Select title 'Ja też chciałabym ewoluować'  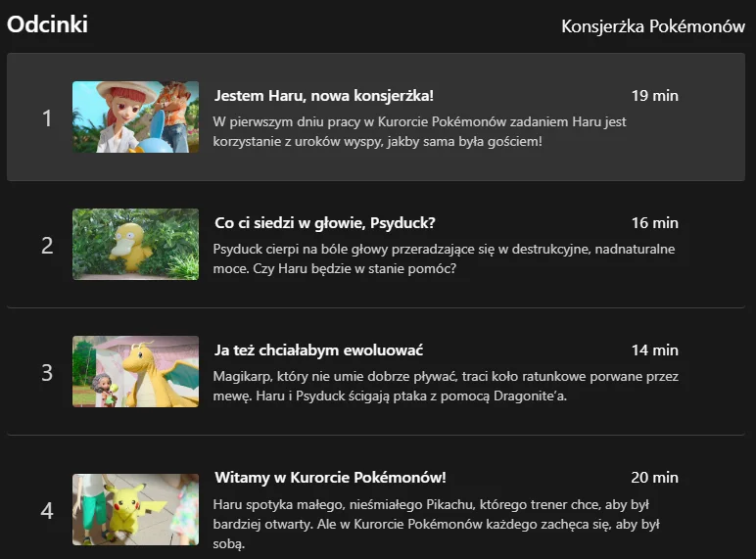[x=318, y=350]
